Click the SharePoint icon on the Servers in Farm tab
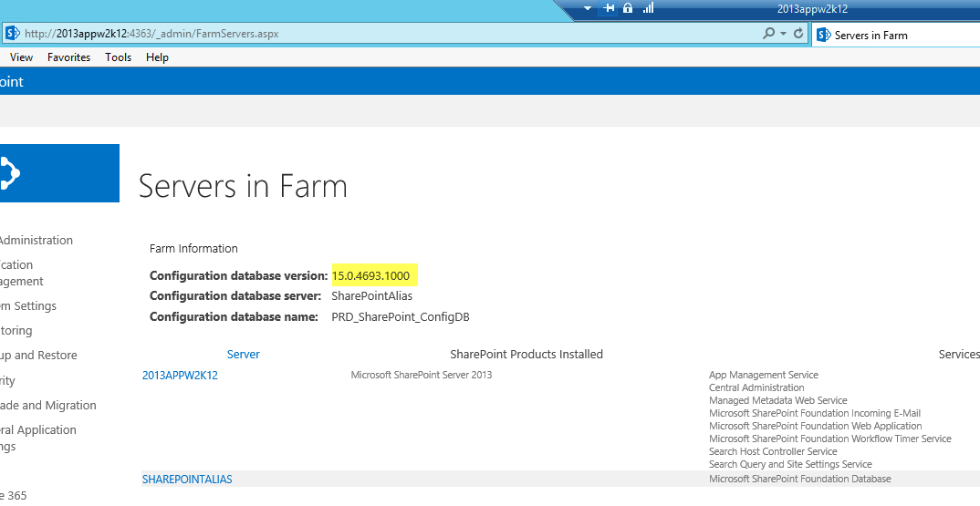This screenshot has height=506, width=980. [824, 35]
